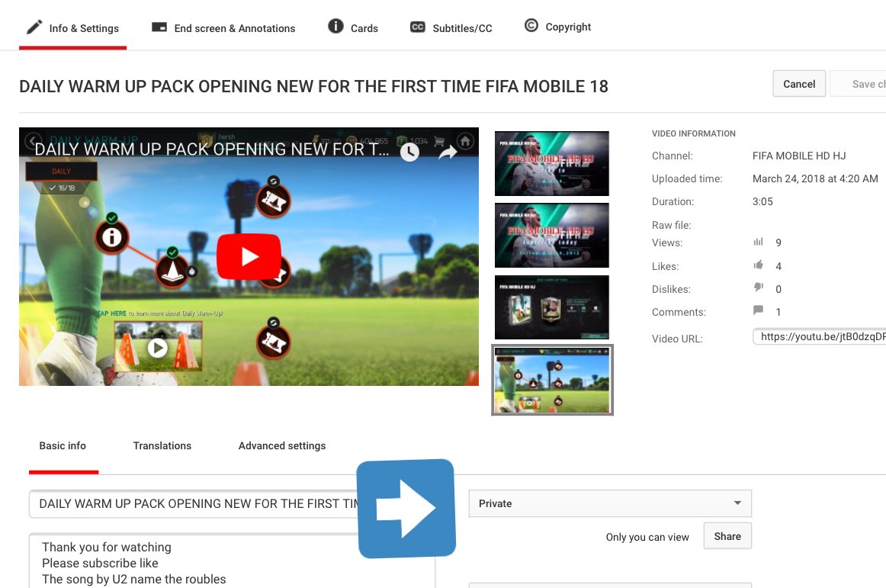Image resolution: width=886 pixels, height=588 pixels.
Task: Click the description text area
Action: pos(232,561)
